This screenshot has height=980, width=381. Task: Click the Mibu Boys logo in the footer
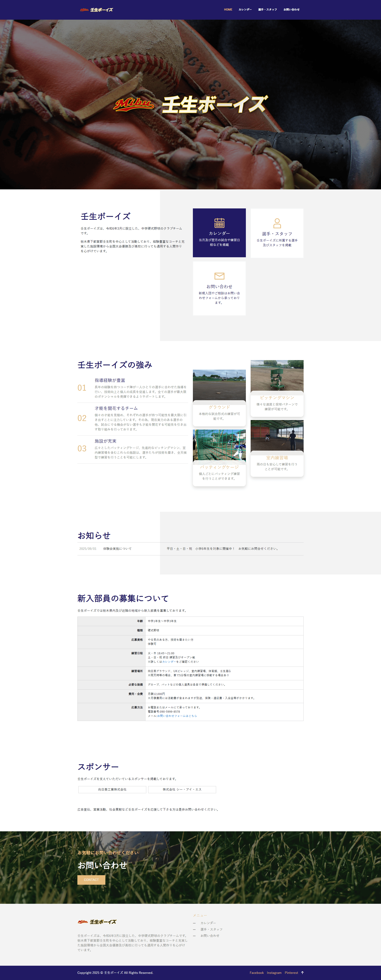pos(97,921)
